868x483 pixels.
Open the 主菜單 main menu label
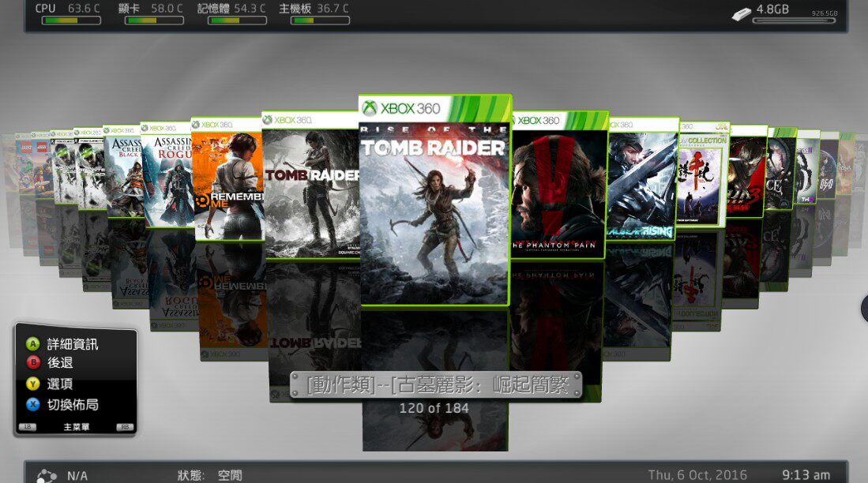(x=76, y=427)
